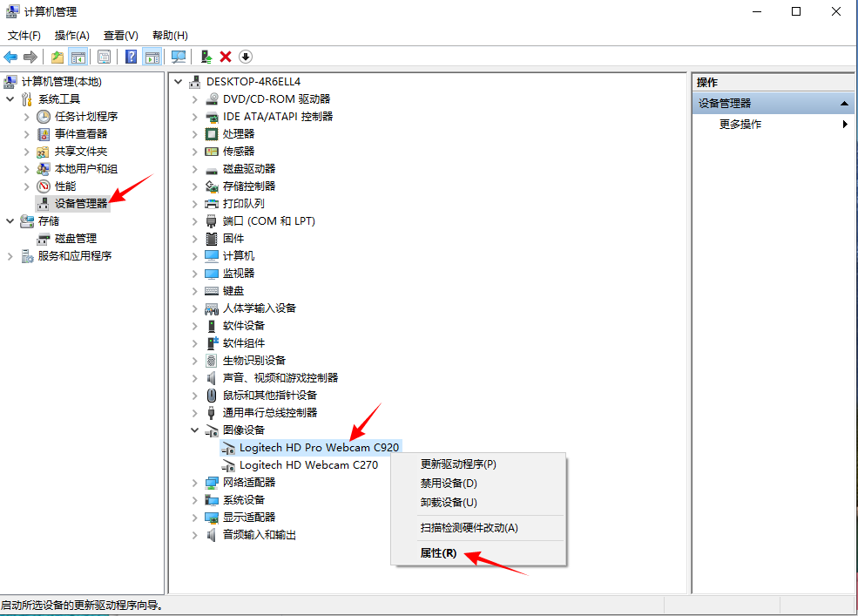Screen dimensions: 858x616
Task: Collapse the DESKTOP-4R6ELL4 root node
Action: pyautogui.click(x=179, y=82)
